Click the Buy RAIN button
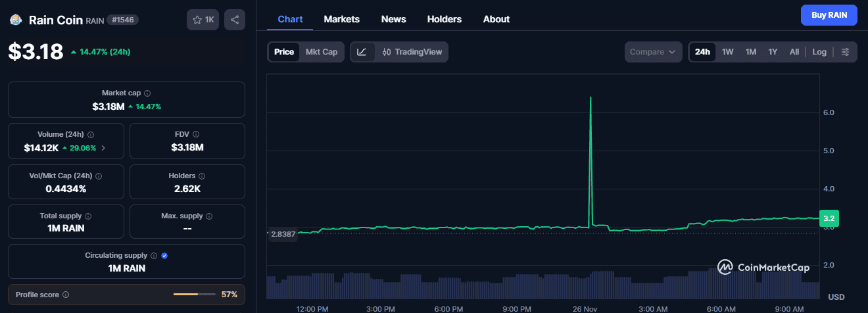This screenshot has height=313, width=868. point(829,14)
